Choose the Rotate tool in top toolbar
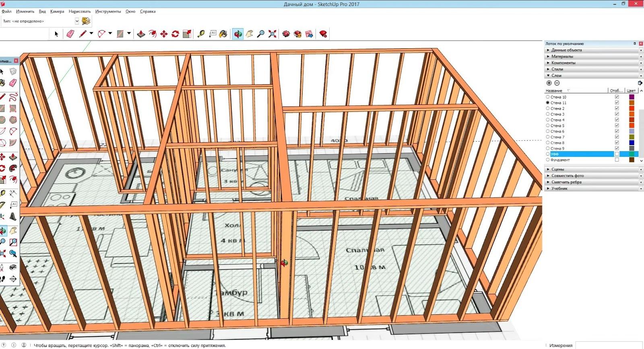This screenshot has height=349, width=644. click(x=175, y=34)
